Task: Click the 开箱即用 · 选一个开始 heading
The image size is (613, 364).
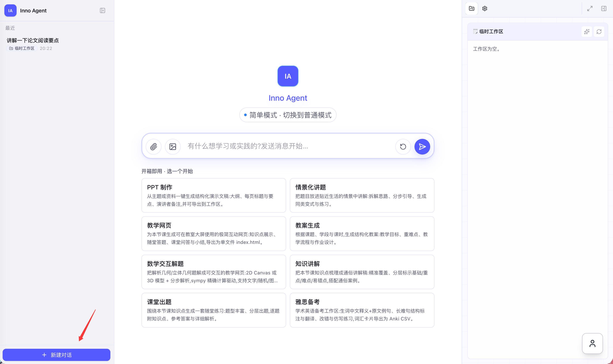Action: click(x=167, y=171)
